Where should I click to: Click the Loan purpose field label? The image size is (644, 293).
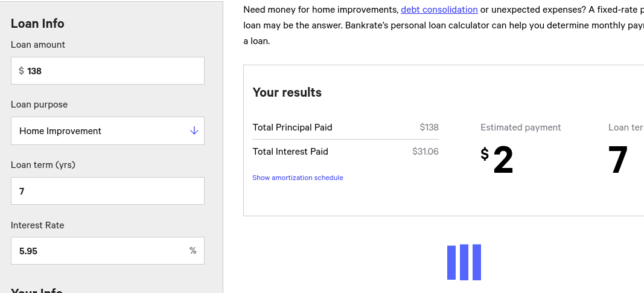pos(39,105)
